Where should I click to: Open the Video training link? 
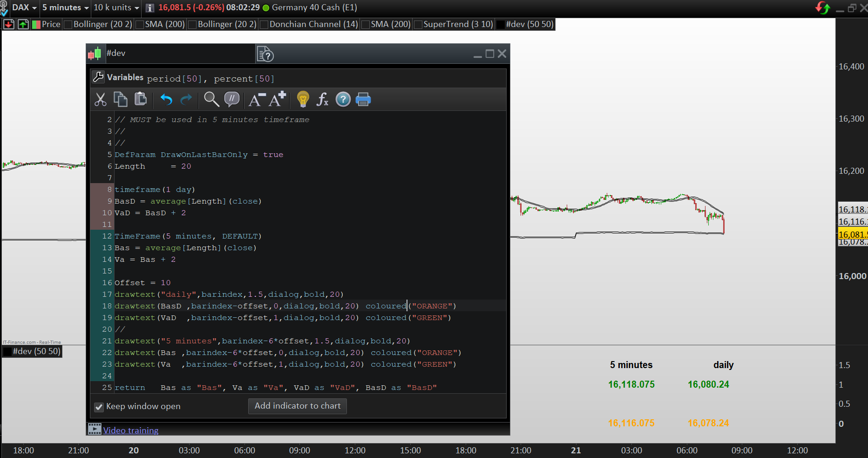pos(131,430)
